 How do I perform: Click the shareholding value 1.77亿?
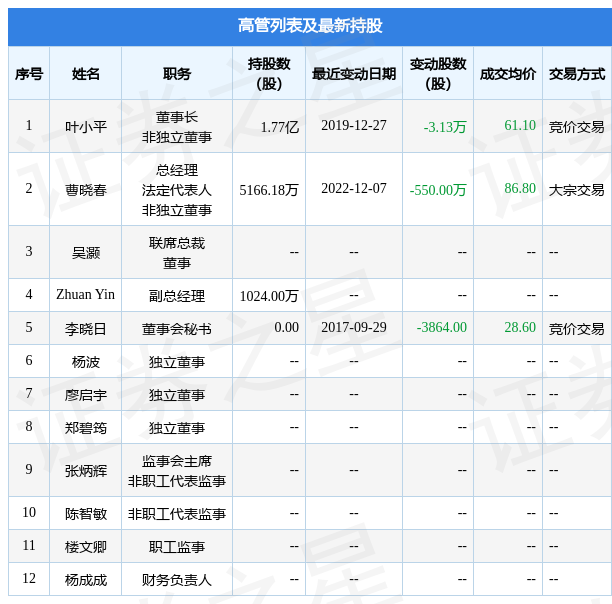[x=279, y=127]
